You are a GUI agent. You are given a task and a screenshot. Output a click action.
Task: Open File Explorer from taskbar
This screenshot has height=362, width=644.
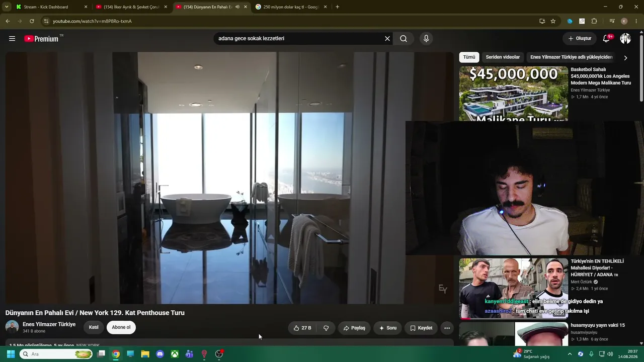[145, 354]
